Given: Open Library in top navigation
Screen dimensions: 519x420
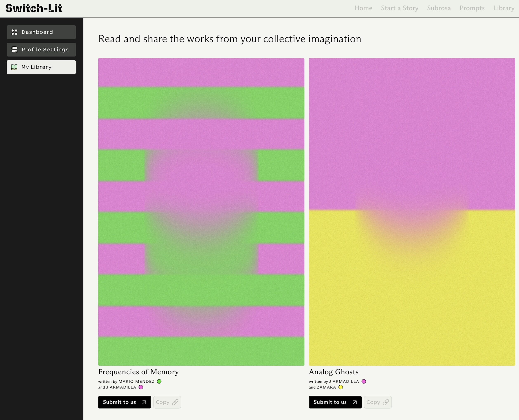Looking at the screenshot, I should pyautogui.click(x=504, y=8).
